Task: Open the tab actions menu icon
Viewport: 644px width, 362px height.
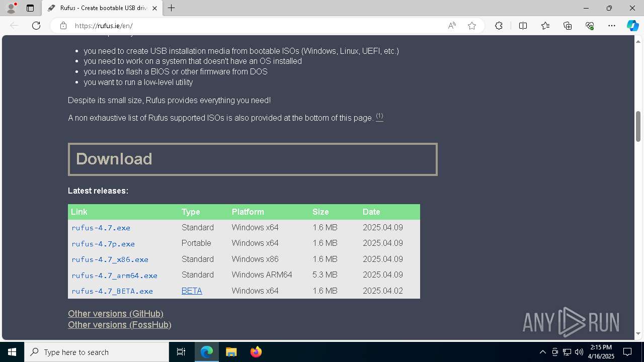Action: pyautogui.click(x=30, y=8)
